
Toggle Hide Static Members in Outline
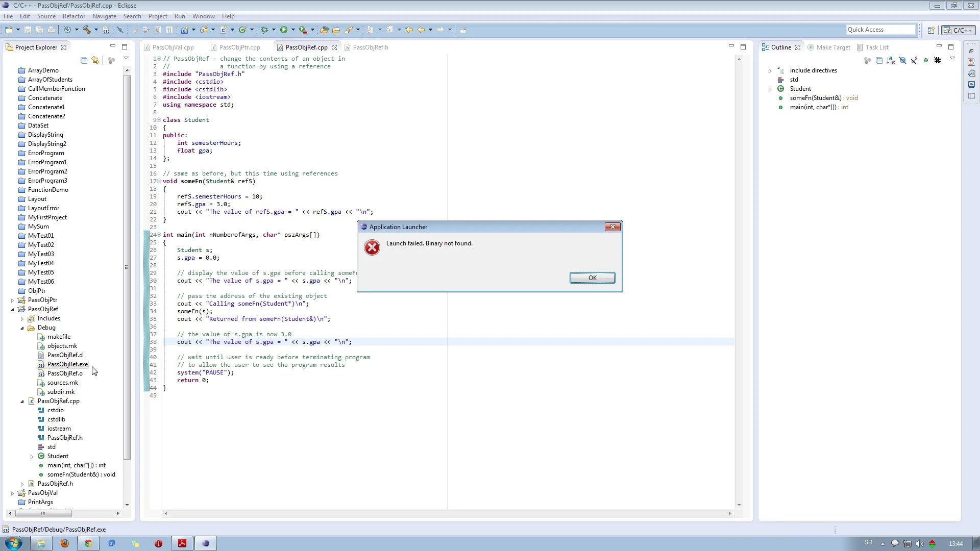[914, 60]
